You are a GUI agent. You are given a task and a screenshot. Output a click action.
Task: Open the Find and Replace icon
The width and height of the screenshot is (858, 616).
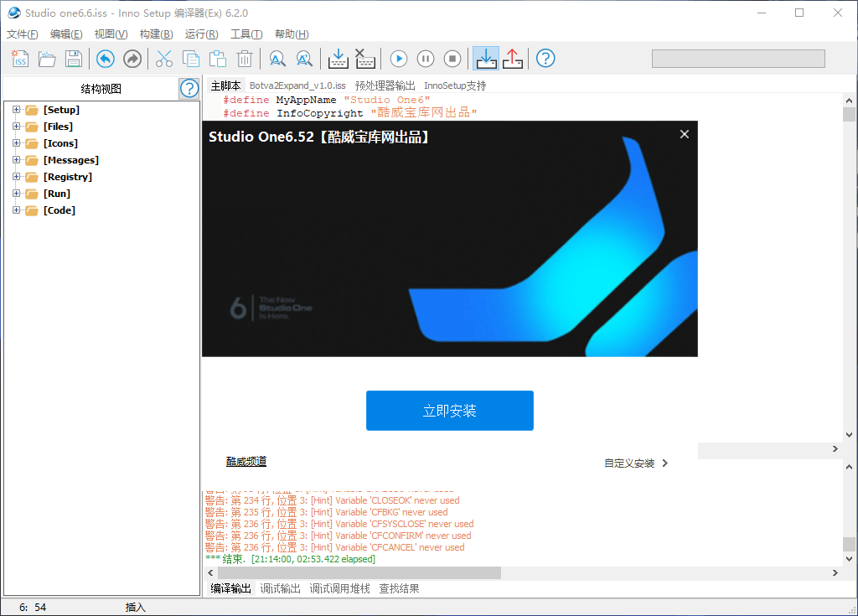pos(303,59)
